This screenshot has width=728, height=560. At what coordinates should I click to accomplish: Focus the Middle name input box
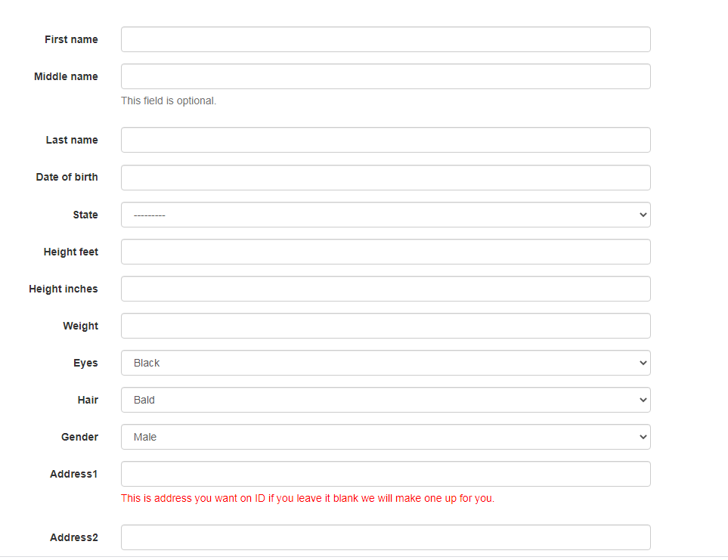pos(386,76)
